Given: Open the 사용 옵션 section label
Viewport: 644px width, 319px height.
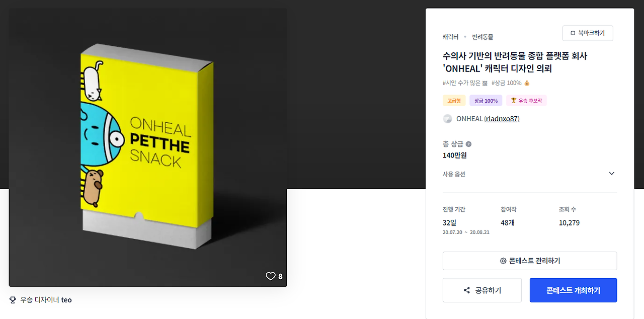Looking at the screenshot, I should pos(454,174).
